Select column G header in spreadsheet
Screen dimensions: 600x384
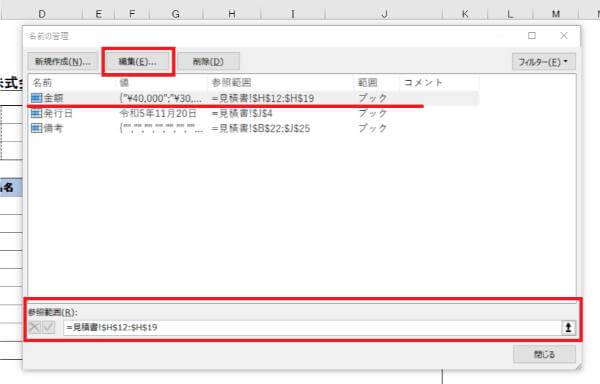(x=176, y=14)
